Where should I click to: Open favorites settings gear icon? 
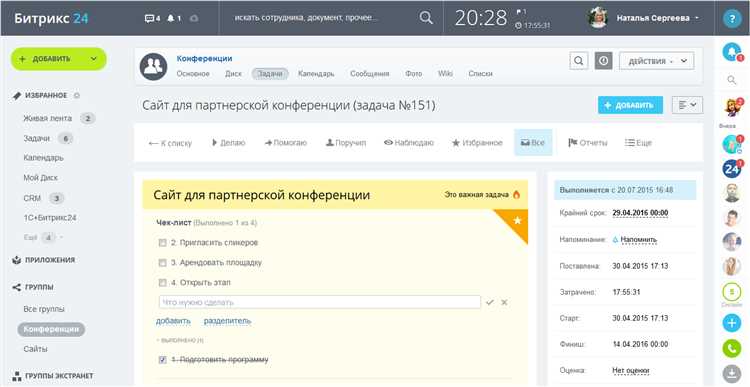(x=77, y=96)
